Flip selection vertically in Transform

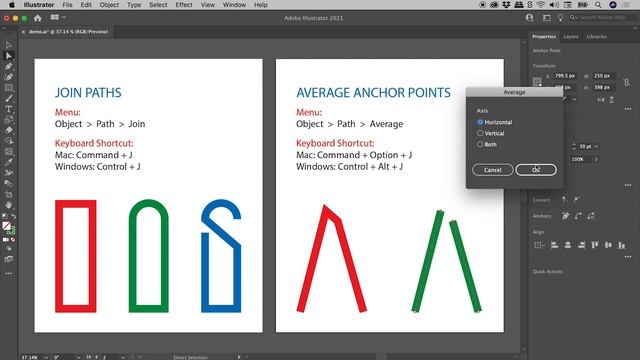pyautogui.click(x=612, y=100)
